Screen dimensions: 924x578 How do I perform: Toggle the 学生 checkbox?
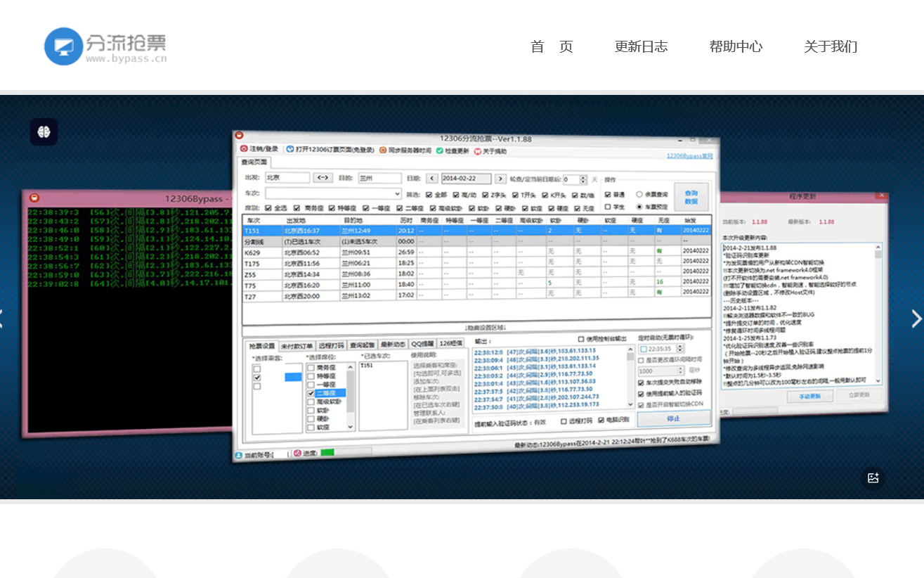coord(608,207)
